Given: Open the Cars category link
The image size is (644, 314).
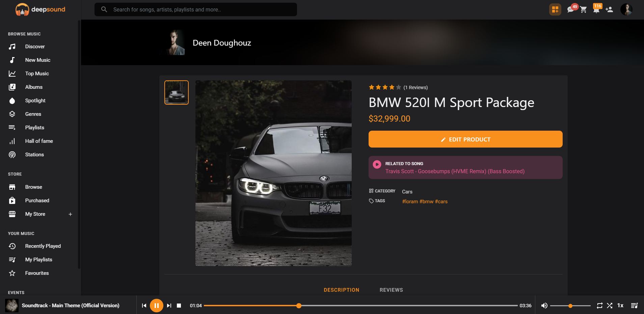Looking at the screenshot, I should [x=407, y=192].
